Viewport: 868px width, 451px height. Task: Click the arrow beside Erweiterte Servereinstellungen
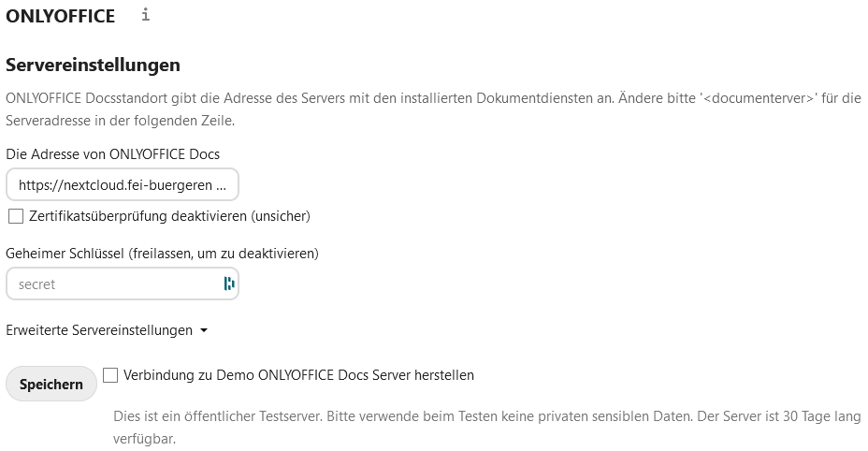click(204, 331)
